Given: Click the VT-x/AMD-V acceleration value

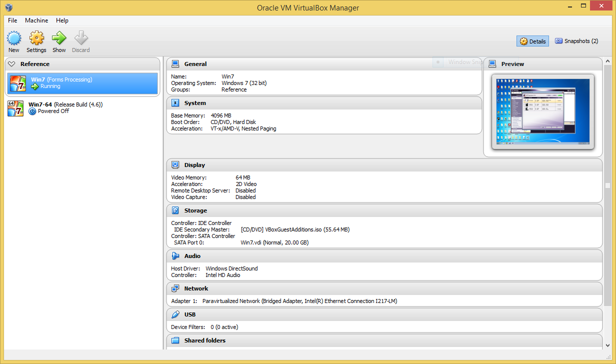Looking at the screenshot, I should pos(243,128).
